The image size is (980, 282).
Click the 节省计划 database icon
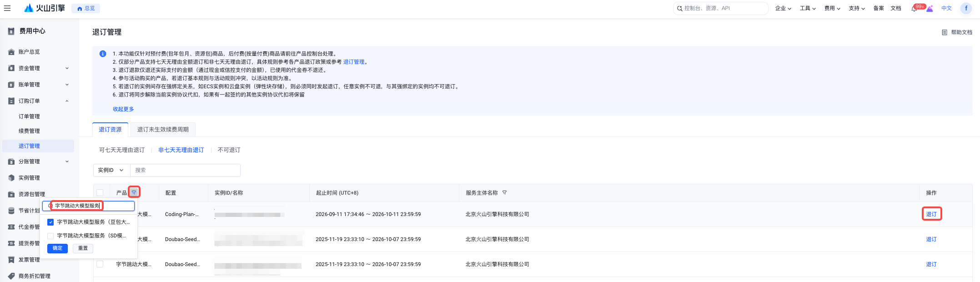(11, 211)
